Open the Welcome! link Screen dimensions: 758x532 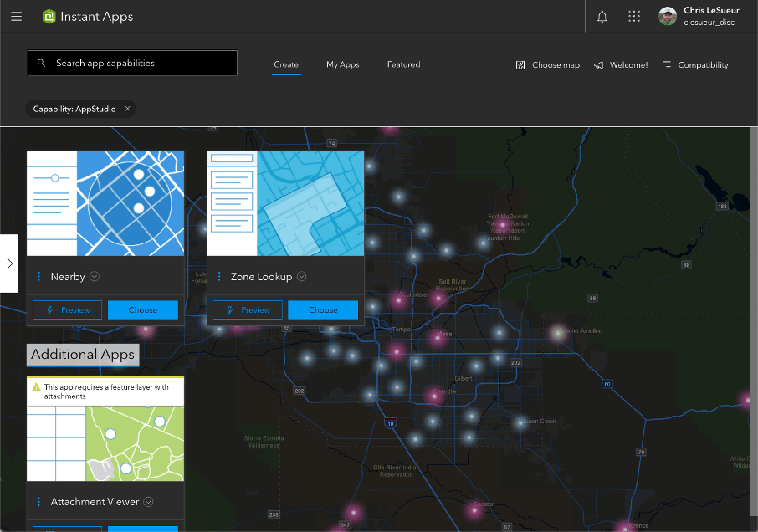[x=621, y=65]
